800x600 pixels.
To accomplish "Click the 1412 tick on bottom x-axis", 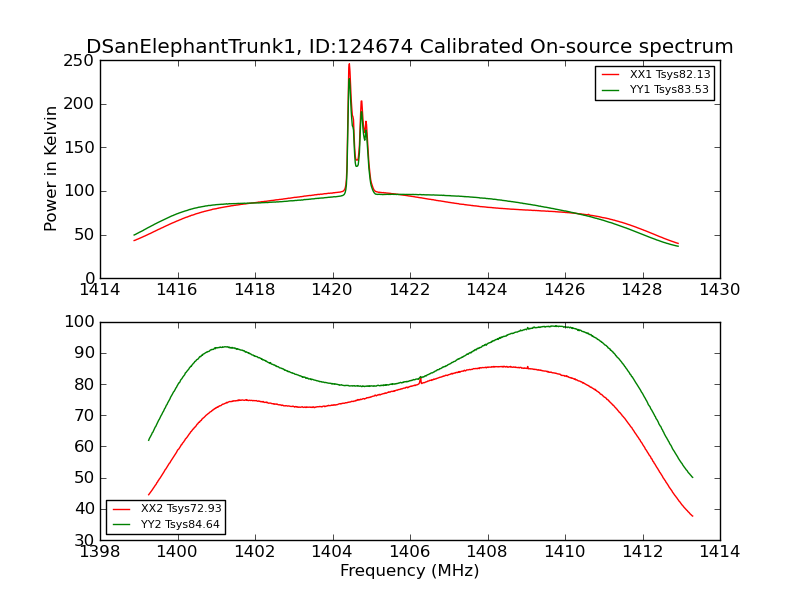I will click(642, 552).
